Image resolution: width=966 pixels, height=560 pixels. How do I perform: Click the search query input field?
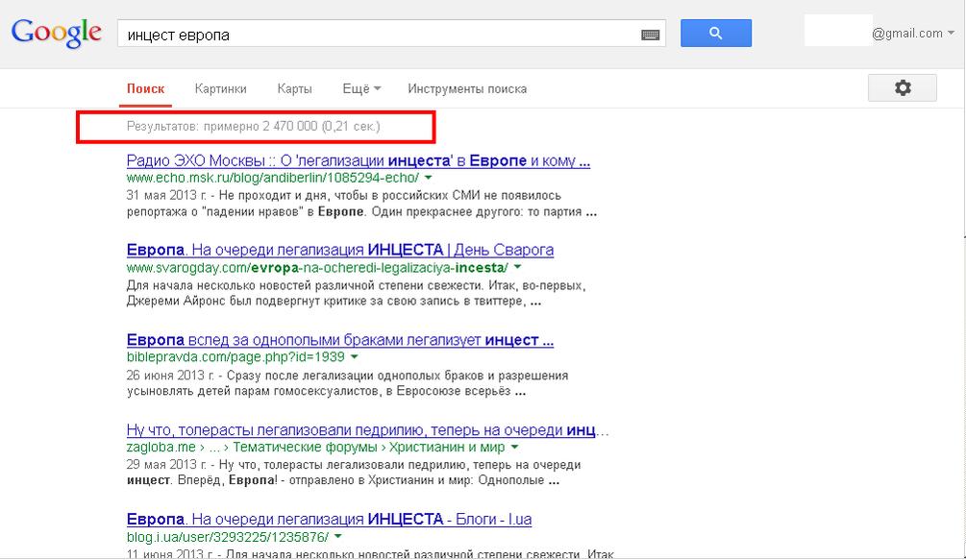tap(375, 35)
